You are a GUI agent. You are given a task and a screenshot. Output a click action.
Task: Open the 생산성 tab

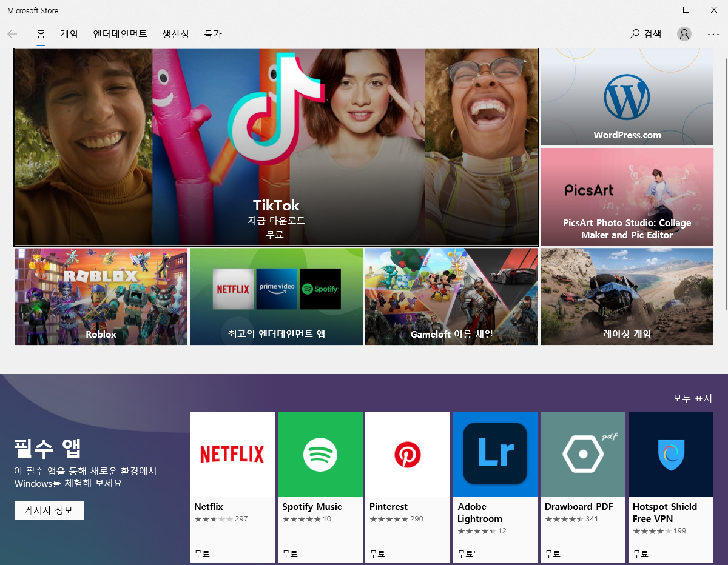(x=175, y=34)
